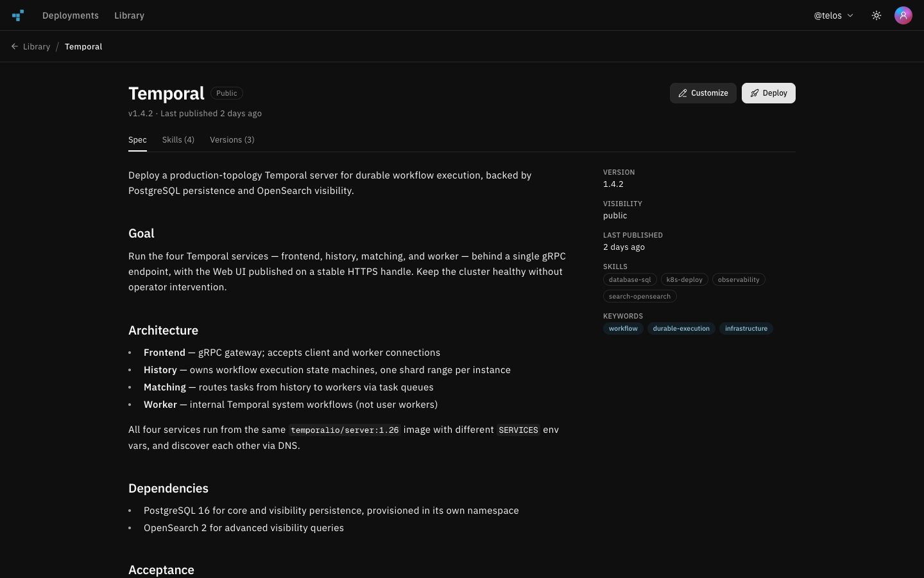Click the Architecture heading
This screenshot has width=924, height=578.
pos(163,330)
